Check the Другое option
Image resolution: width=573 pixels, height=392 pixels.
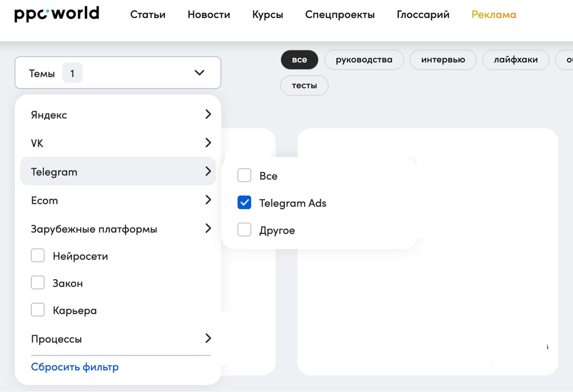[244, 230]
